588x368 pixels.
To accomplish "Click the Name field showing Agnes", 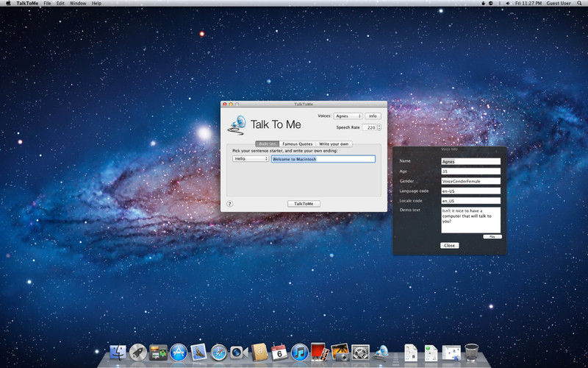I will 471,161.
